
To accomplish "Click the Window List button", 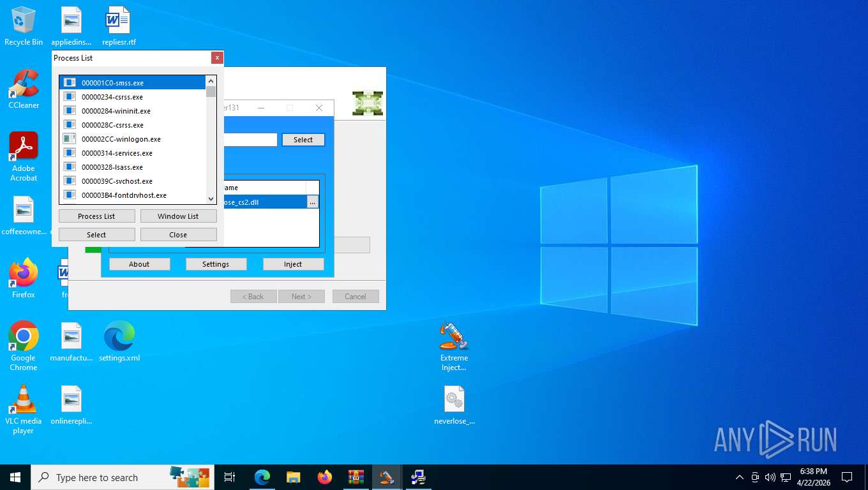I will 178,216.
